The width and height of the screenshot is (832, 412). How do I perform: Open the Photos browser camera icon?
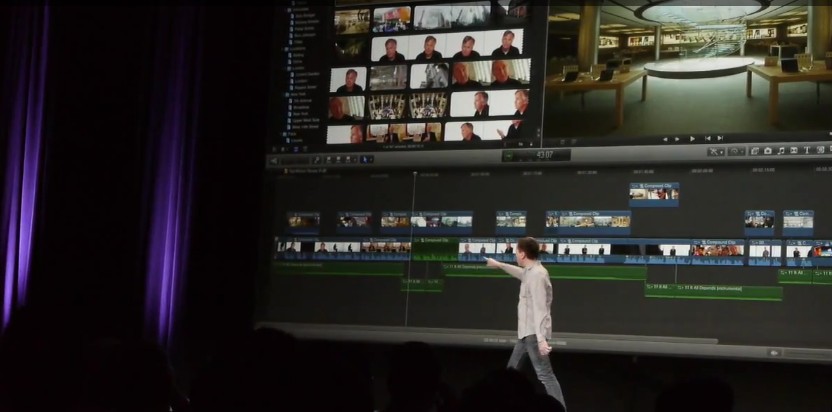tap(768, 151)
